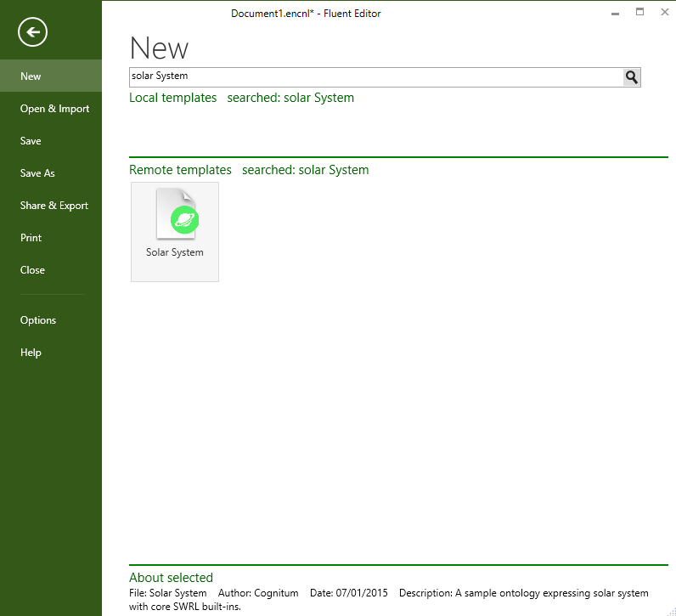Click the back arrow circle icon
The width and height of the screenshot is (676, 616).
(x=32, y=32)
